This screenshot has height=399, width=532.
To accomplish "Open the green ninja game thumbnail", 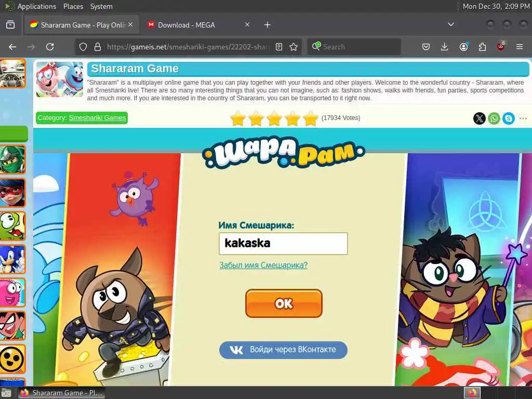I will (13, 159).
